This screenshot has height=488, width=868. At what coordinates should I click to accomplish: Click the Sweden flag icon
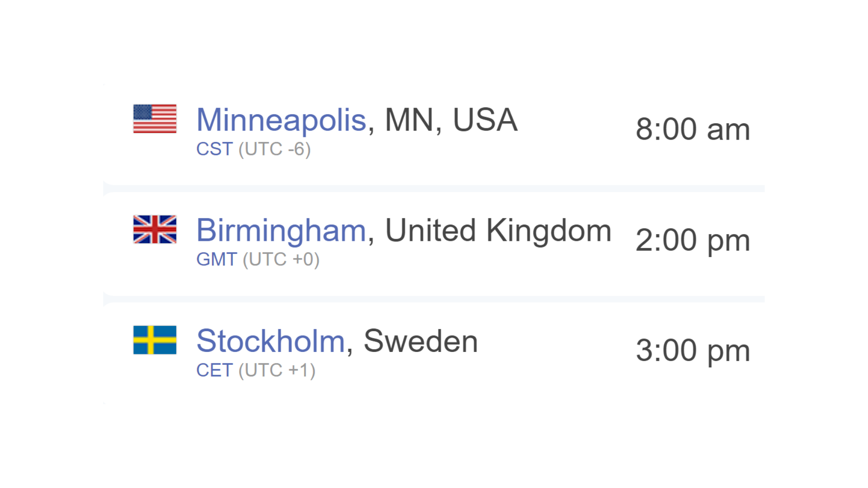[155, 340]
